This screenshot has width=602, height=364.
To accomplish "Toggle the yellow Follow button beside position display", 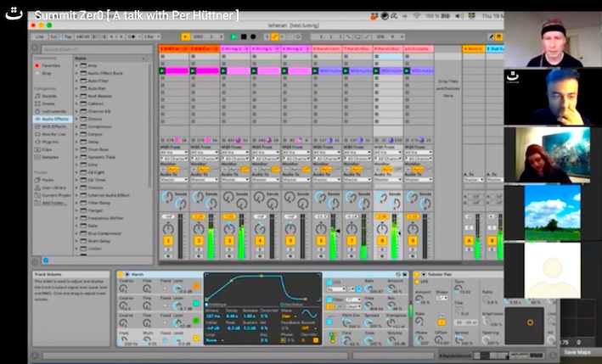I will 185,36.
